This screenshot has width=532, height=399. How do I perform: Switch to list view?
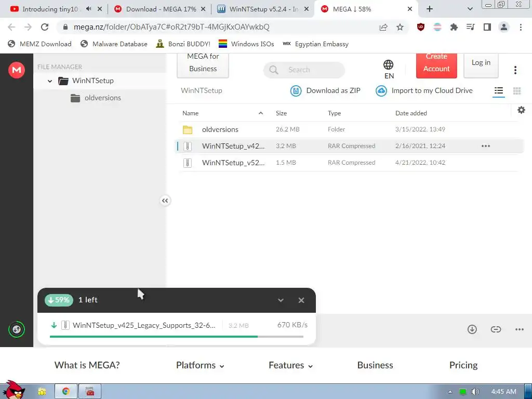[498, 90]
